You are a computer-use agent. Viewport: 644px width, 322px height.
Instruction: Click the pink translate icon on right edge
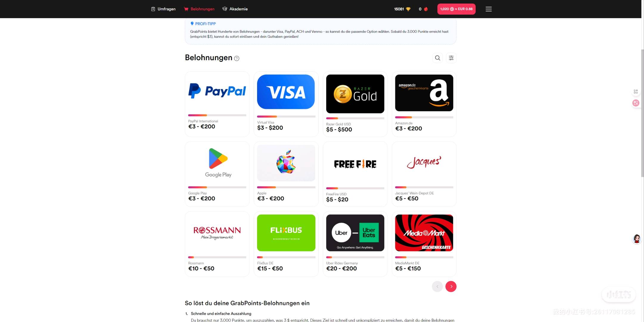point(636,103)
